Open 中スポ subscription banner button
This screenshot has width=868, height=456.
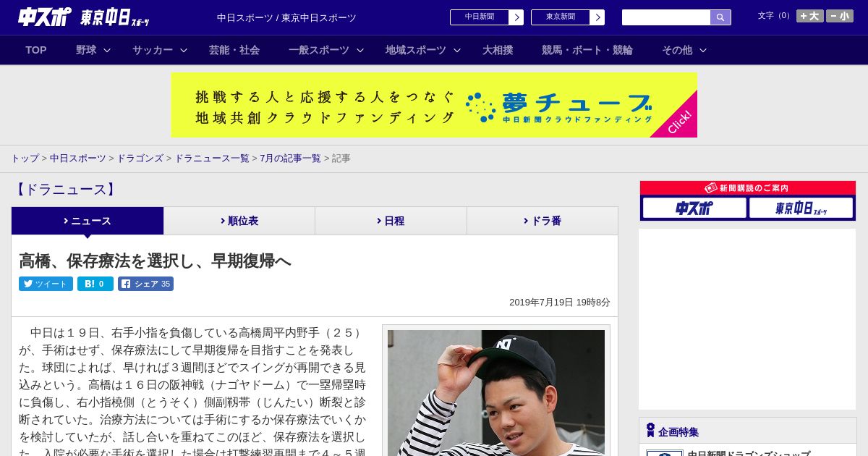point(694,208)
